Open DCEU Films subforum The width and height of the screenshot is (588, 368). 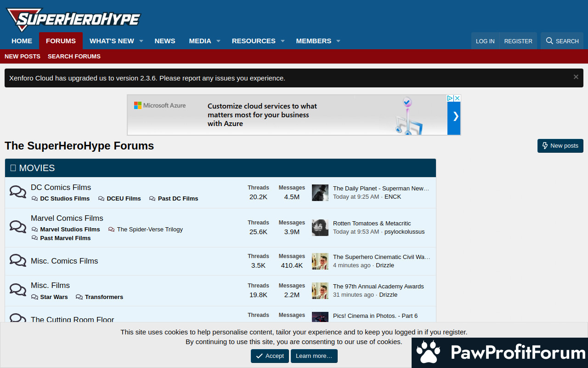[x=124, y=199]
